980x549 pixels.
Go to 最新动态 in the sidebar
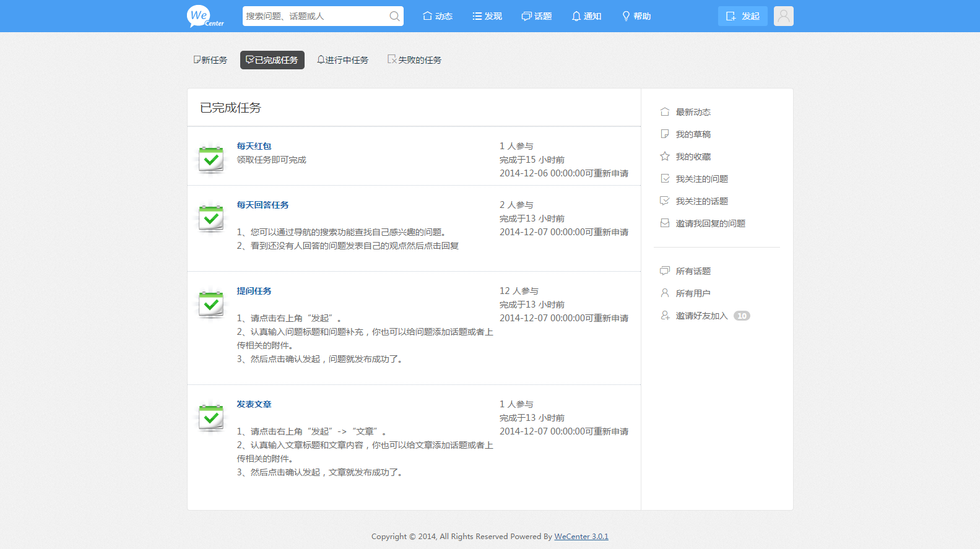click(693, 112)
